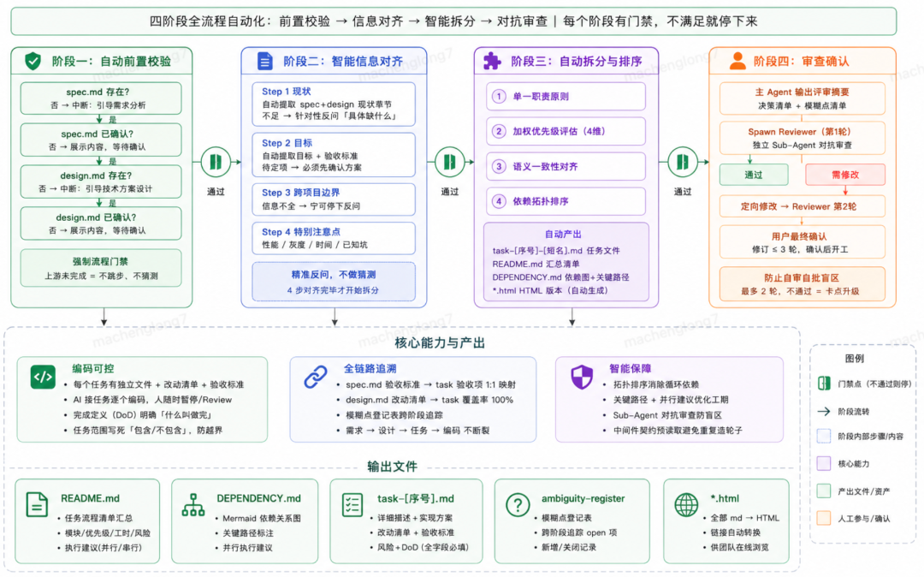Image resolution: width=924 pixels, height=577 pixels.
Task: Click the checklist icon in task-[序号].md card
Action: click(352, 505)
